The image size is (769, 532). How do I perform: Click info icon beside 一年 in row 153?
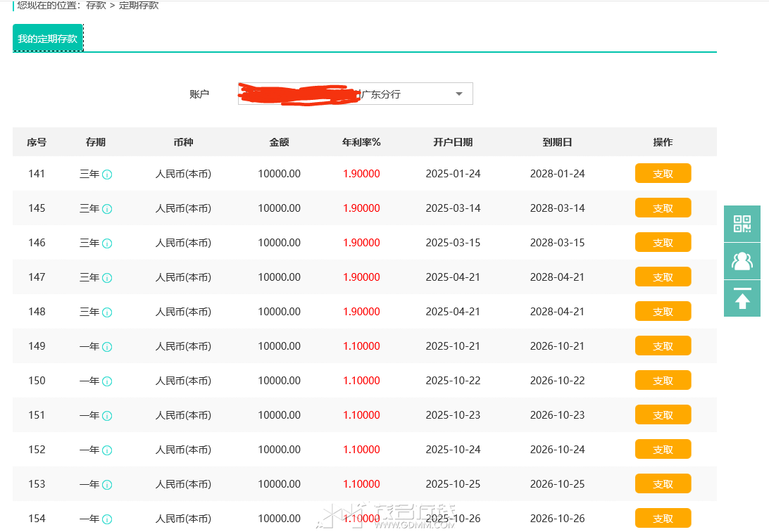coord(107,485)
